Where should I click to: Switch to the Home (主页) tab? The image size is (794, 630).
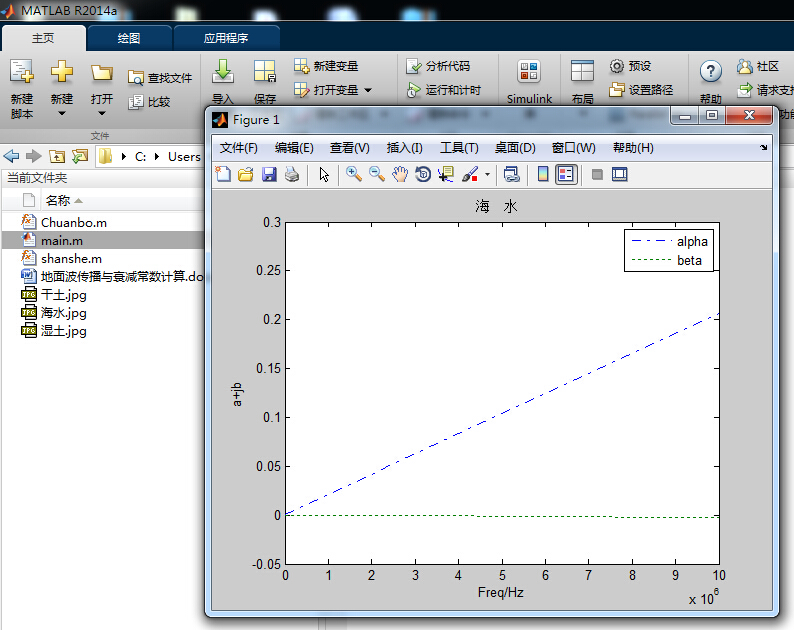[43, 38]
